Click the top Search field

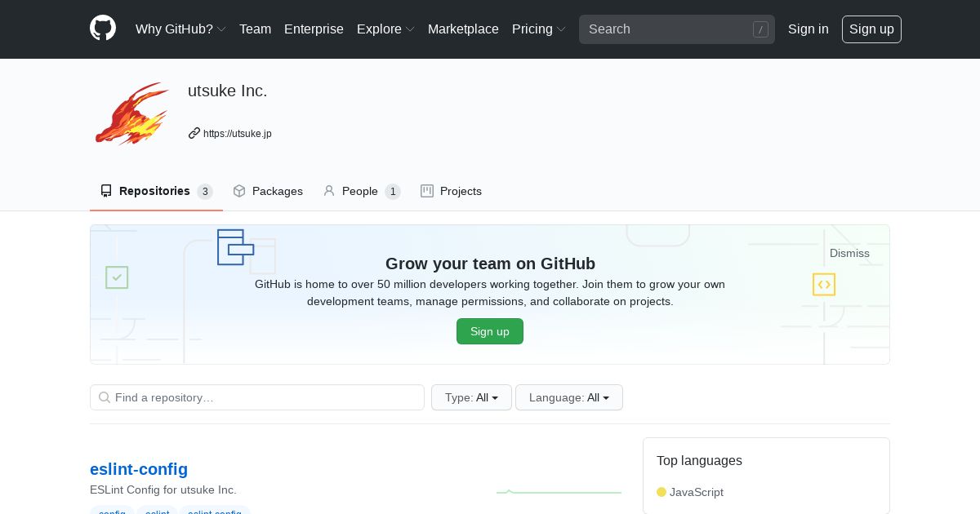pos(677,29)
